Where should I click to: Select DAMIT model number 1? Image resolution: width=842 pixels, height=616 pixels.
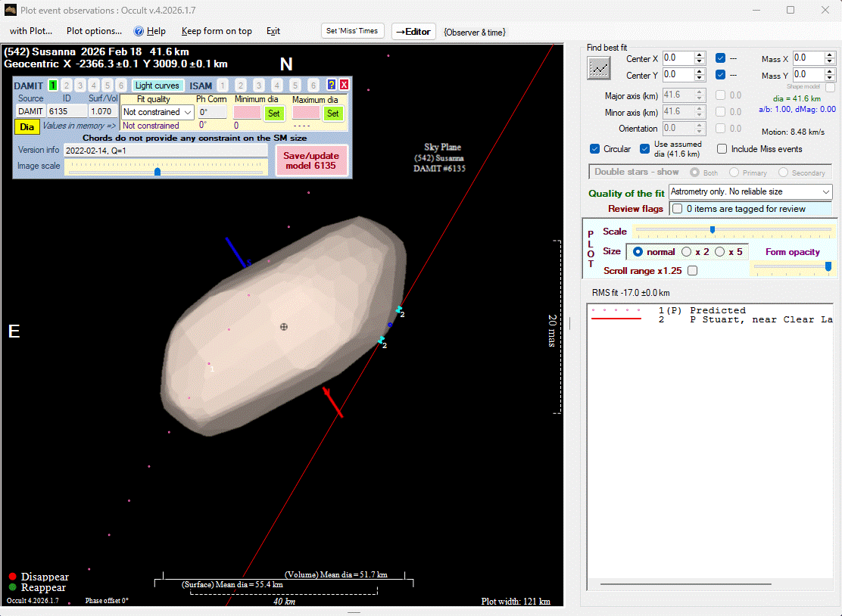point(53,86)
